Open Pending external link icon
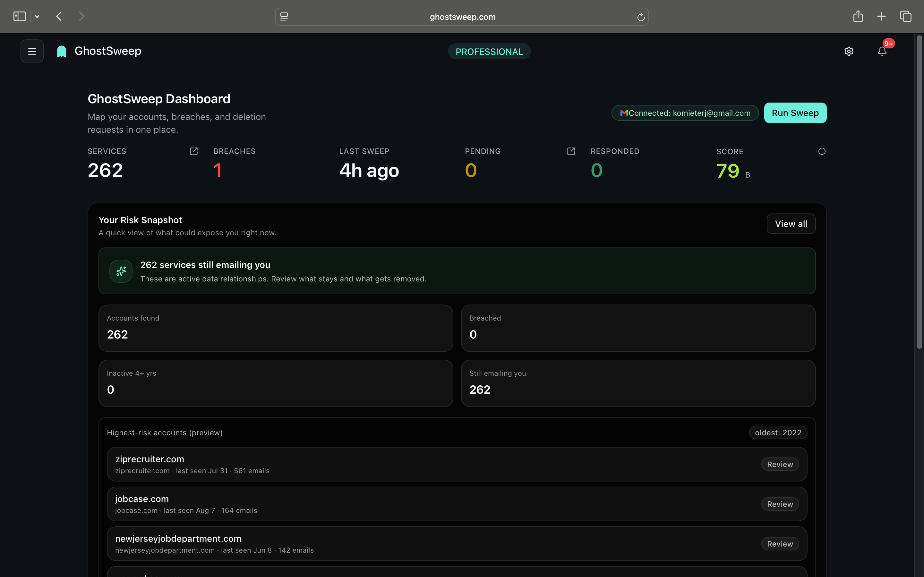The image size is (924, 577). click(571, 151)
